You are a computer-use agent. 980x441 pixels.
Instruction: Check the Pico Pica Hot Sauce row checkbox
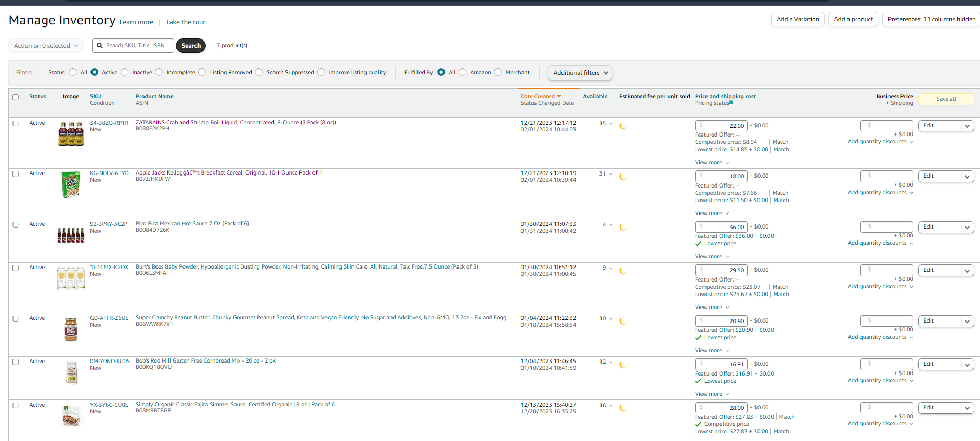tap(16, 225)
